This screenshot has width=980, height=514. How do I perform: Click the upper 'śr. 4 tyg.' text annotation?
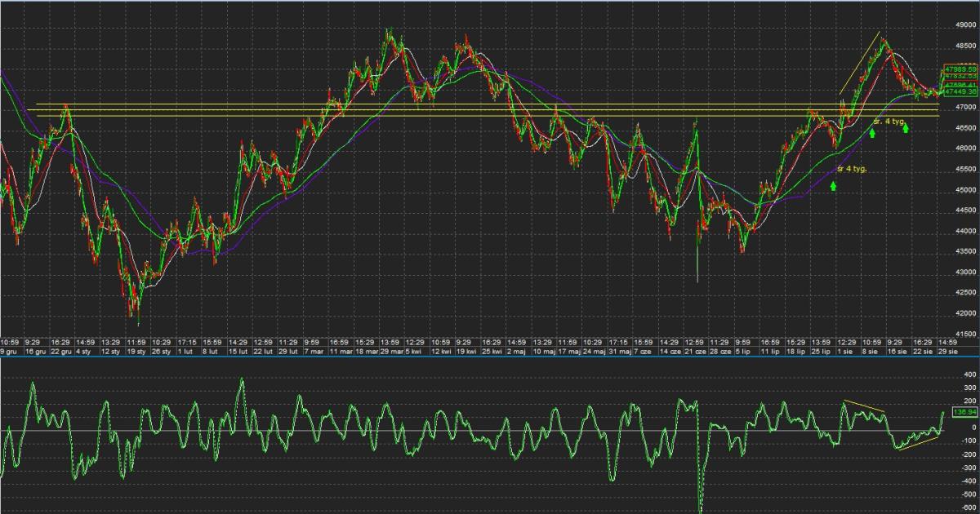[x=889, y=121]
